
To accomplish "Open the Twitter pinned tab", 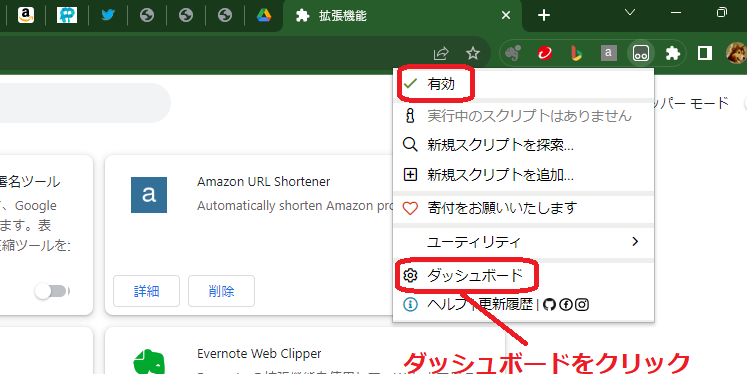I will click(108, 15).
